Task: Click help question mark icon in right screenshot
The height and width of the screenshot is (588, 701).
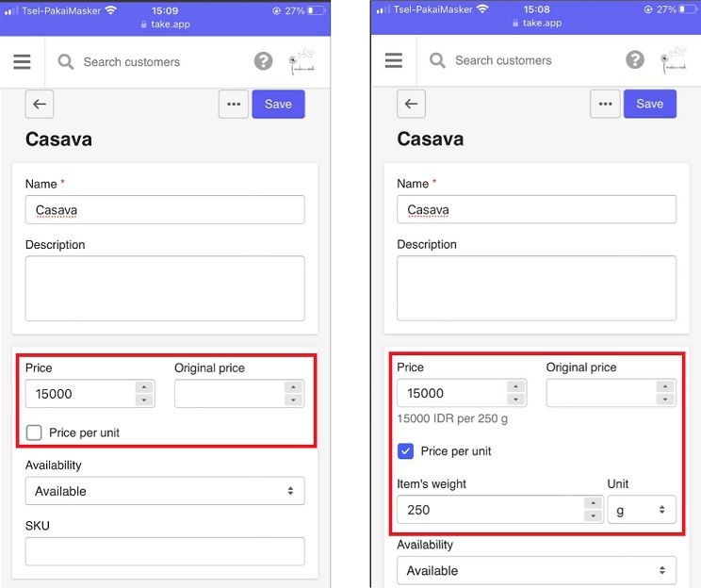Action: coord(636,60)
